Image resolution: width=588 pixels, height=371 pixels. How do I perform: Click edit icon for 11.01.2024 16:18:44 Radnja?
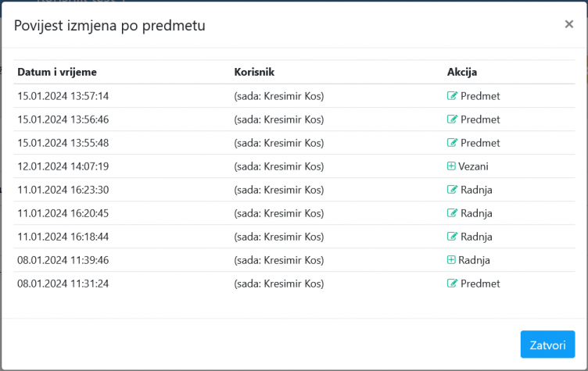pos(452,237)
